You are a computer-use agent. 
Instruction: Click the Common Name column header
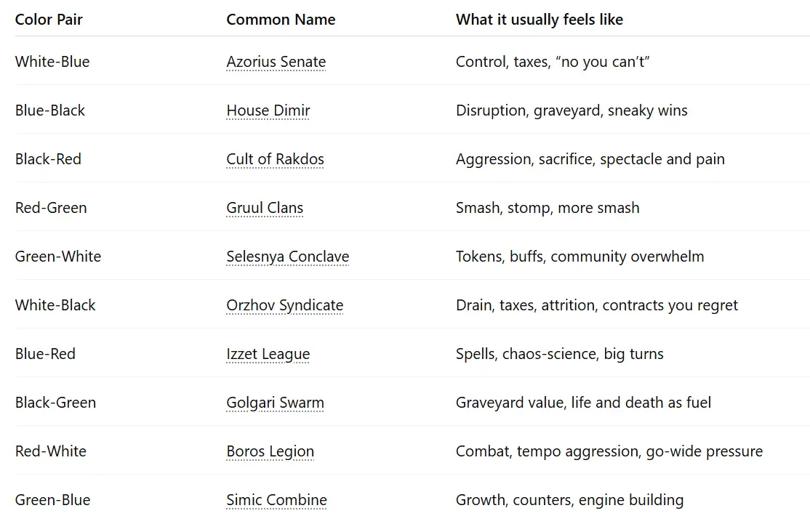281,20
